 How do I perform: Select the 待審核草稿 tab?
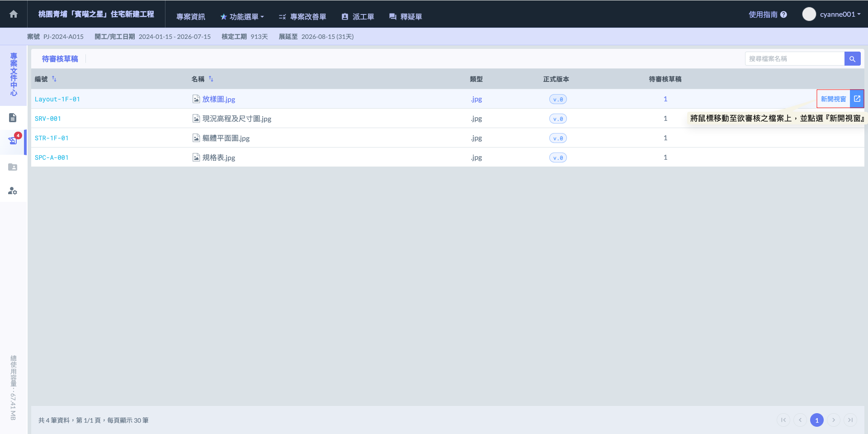[x=60, y=59]
